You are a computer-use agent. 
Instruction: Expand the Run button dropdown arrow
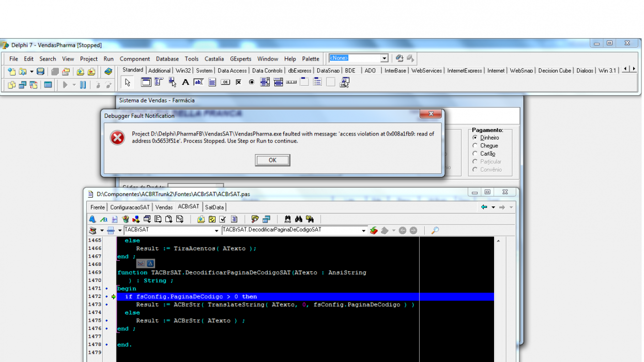[74, 85]
